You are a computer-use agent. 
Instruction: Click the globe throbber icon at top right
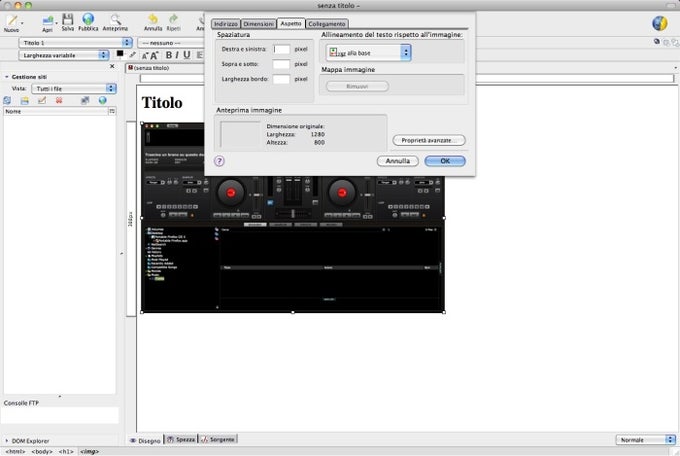pos(660,23)
